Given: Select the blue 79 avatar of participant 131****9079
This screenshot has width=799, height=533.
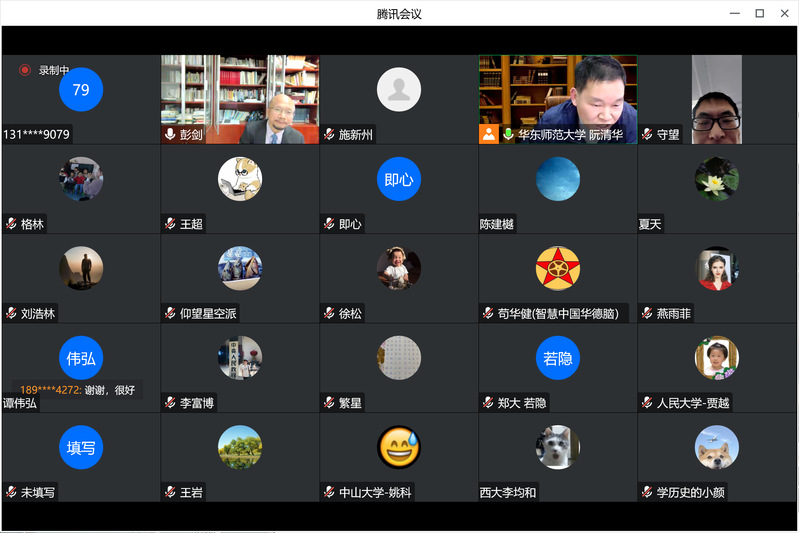Looking at the screenshot, I should [81, 89].
